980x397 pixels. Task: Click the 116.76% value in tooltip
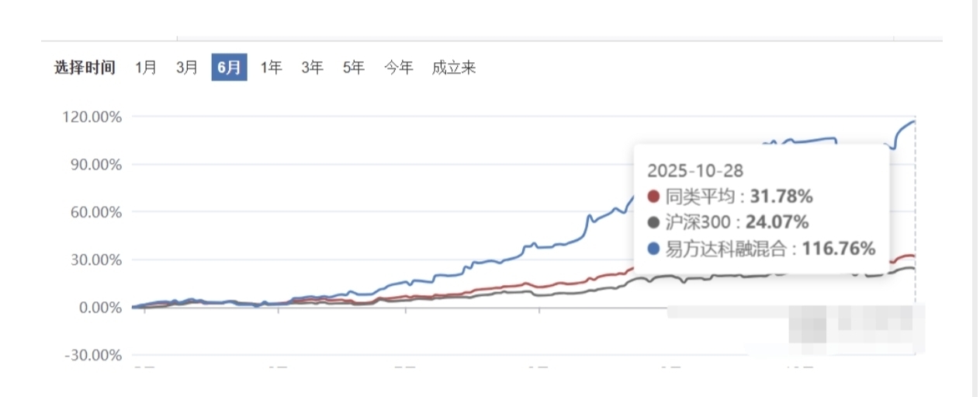pyautogui.click(x=839, y=249)
